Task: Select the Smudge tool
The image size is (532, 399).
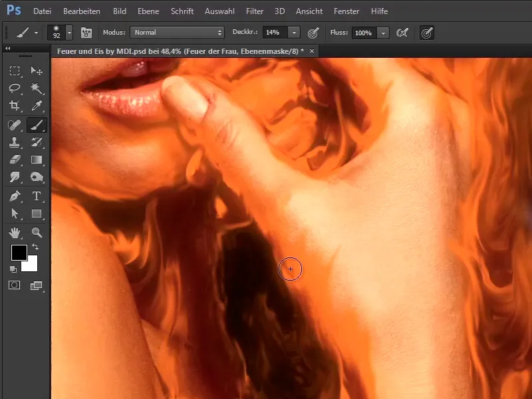Action: tap(14, 177)
